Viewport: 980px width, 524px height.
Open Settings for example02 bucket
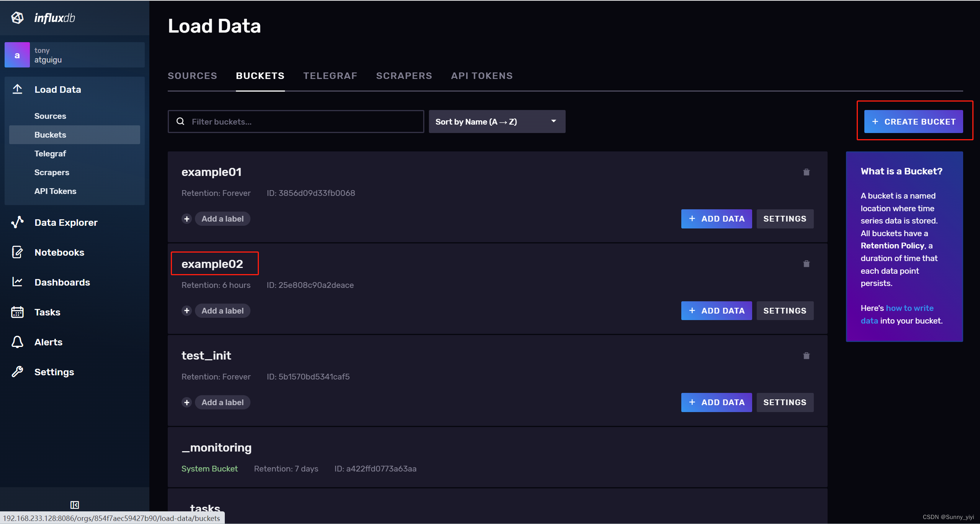tap(785, 311)
